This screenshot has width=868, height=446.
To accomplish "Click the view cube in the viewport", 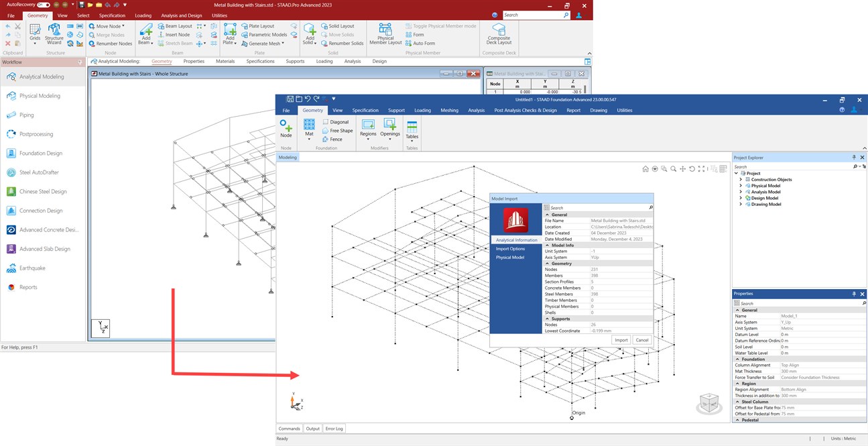I will point(708,404).
